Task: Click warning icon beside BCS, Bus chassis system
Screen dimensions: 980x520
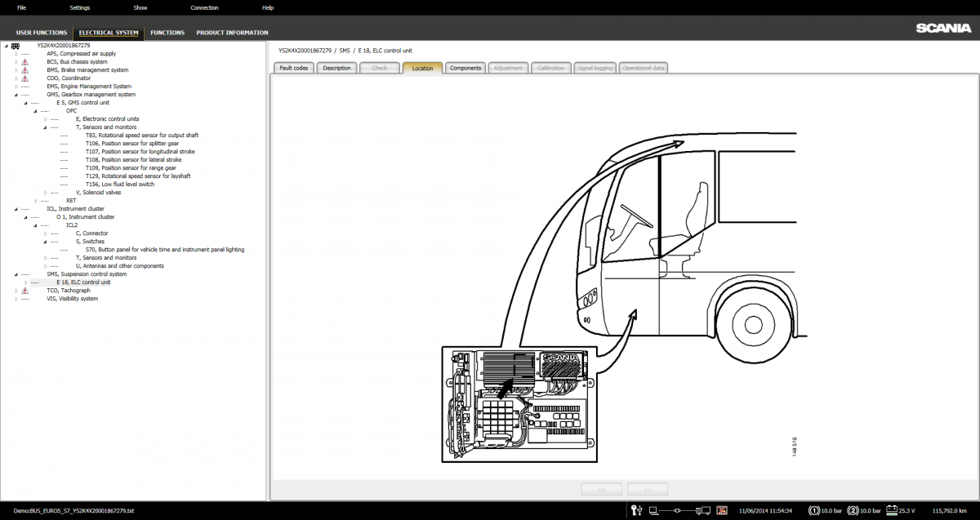Action: 24,62
